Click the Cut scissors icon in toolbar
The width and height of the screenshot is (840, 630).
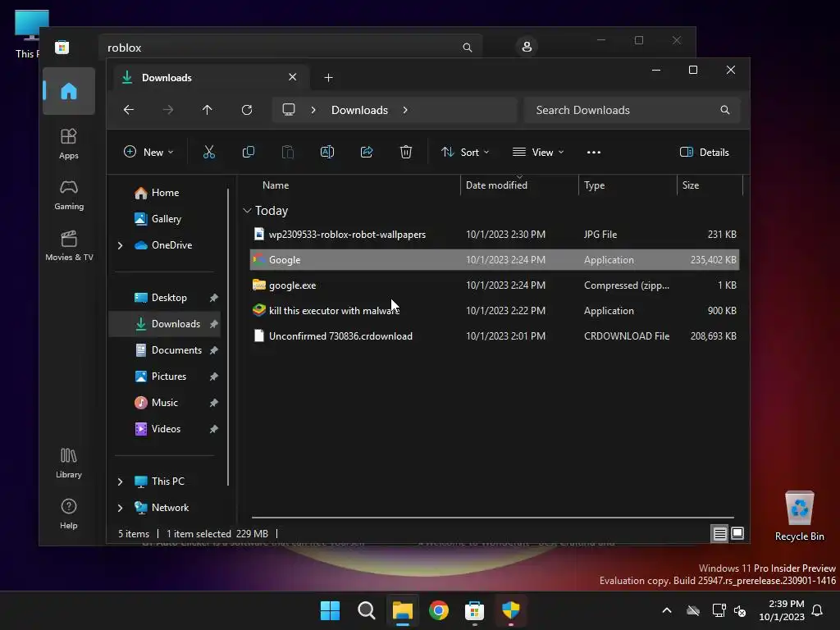tap(209, 152)
